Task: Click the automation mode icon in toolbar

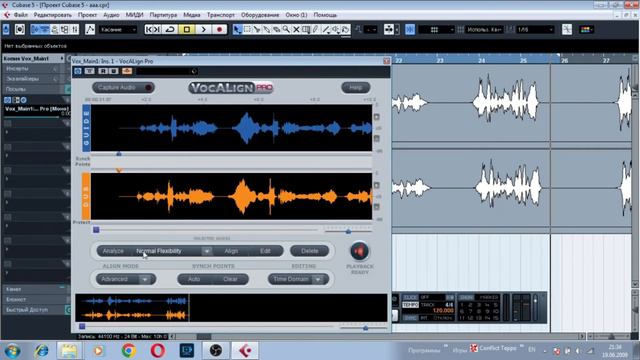Action: [90, 29]
